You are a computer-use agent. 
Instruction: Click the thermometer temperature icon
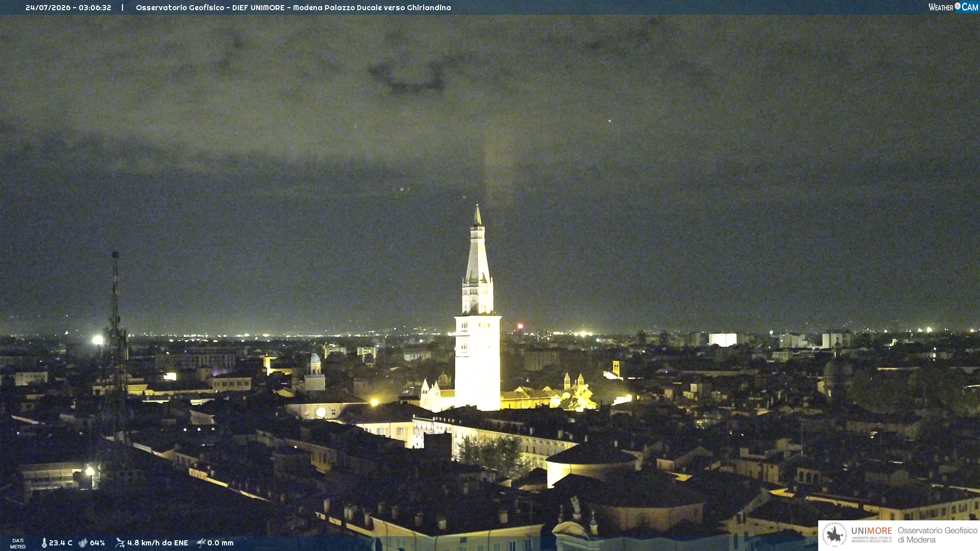click(44, 543)
